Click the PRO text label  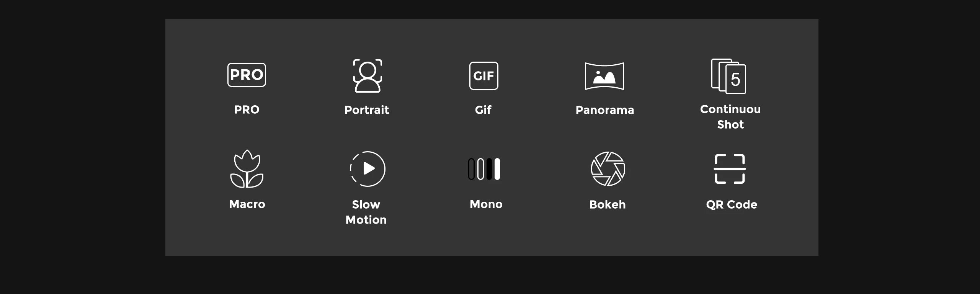point(247,110)
